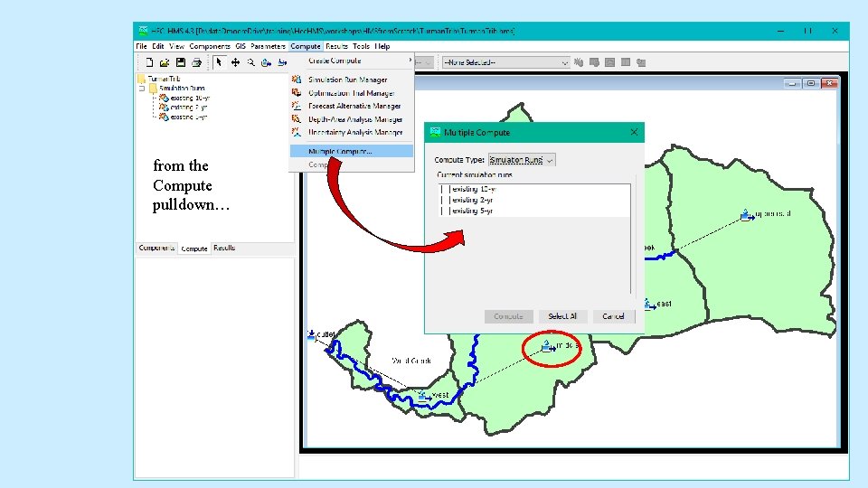Select existing 10-yr run in tree
The image size is (868, 488).
(190, 98)
